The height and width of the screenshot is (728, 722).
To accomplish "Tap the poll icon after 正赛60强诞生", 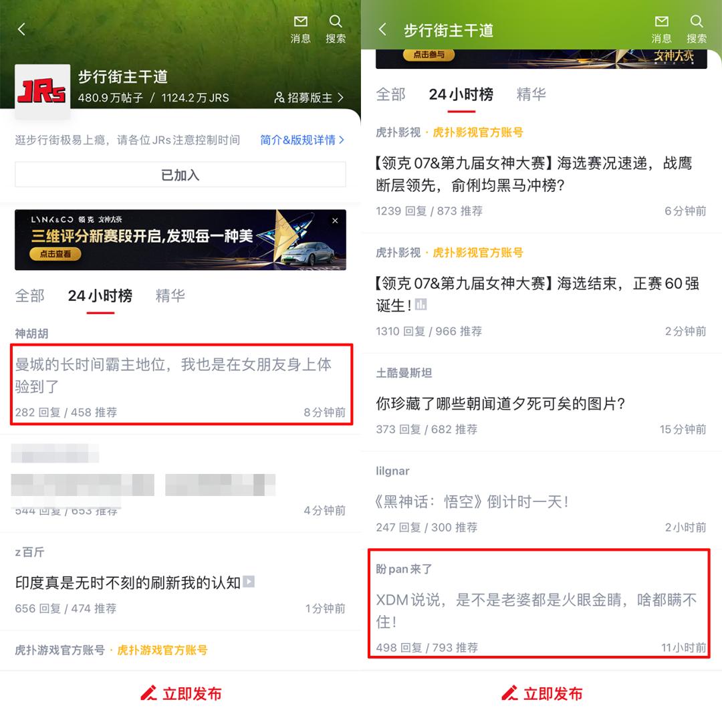I will [x=420, y=305].
